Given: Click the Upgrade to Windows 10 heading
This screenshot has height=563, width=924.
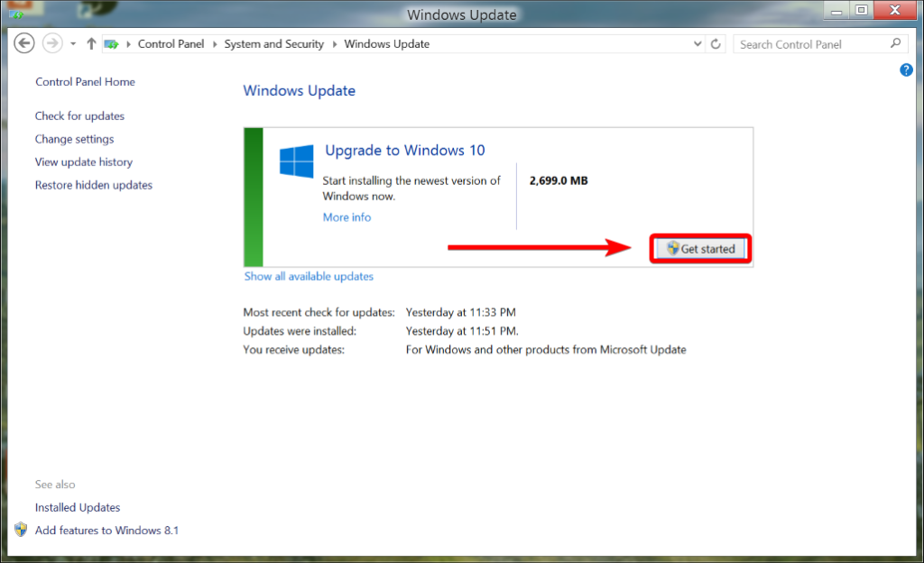Looking at the screenshot, I should click(x=405, y=150).
